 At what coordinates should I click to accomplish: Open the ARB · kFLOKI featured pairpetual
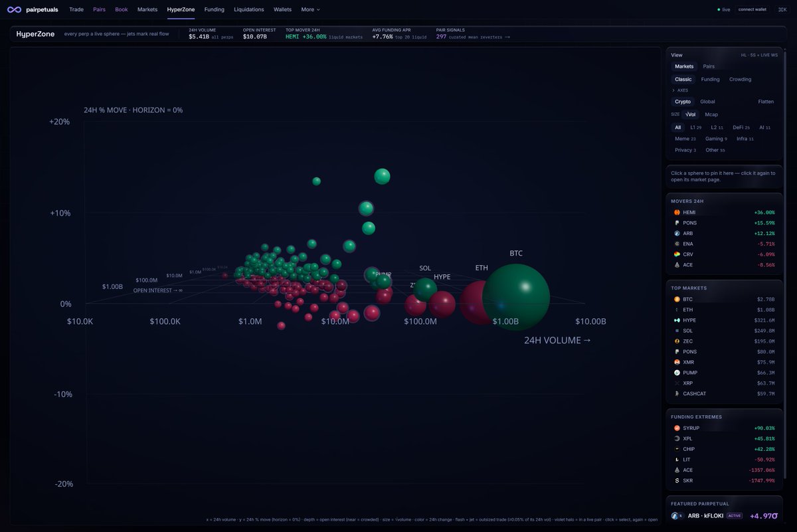coord(725,515)
